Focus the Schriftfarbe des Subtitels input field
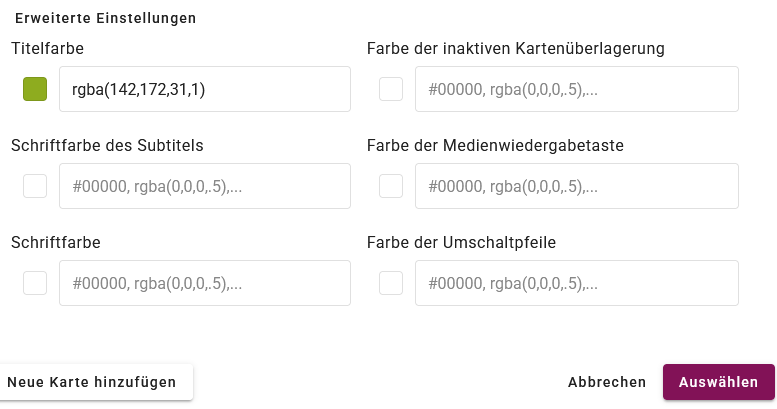 point(205,186)
